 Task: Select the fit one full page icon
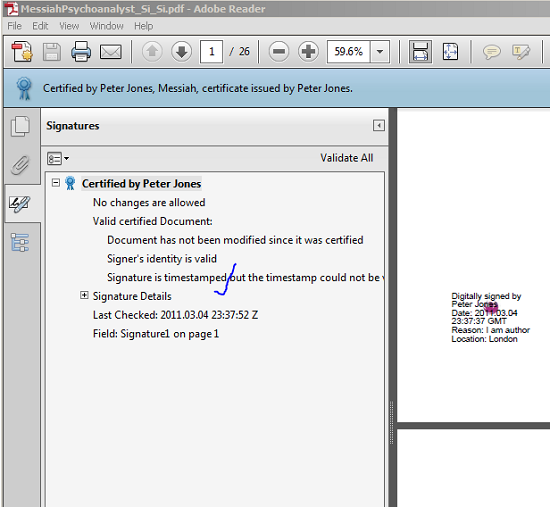pos(450,52)
